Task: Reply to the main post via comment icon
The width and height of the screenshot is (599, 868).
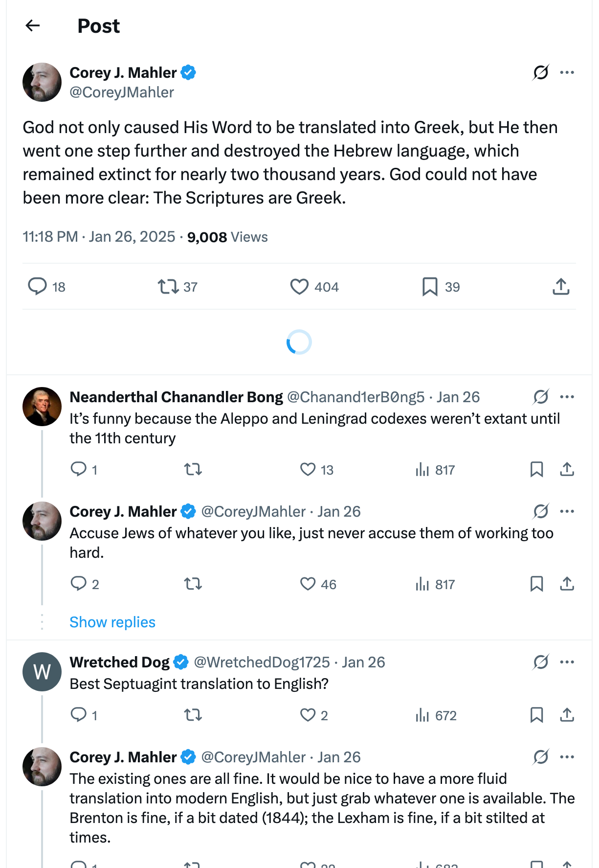Action: coord(37,286)
